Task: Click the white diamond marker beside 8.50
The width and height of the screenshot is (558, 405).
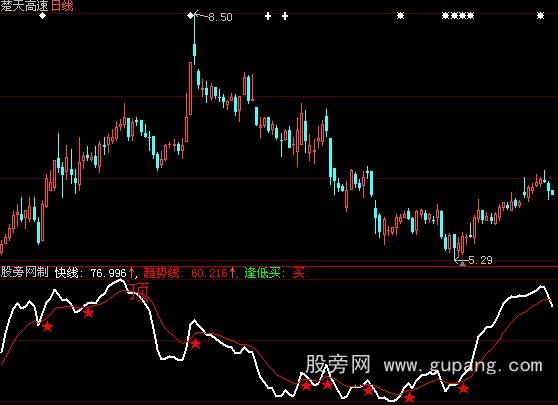Action: pos(191,15)
